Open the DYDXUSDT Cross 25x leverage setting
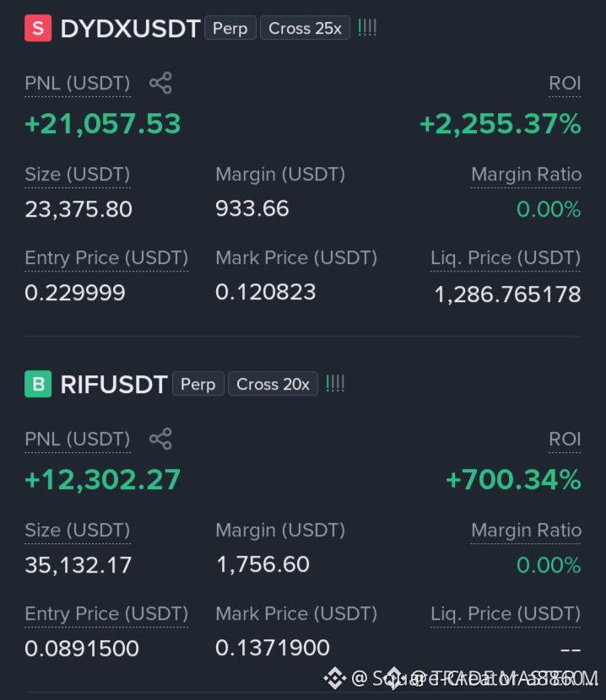Screen dimensions: 606x700 (x=306, y=28)
